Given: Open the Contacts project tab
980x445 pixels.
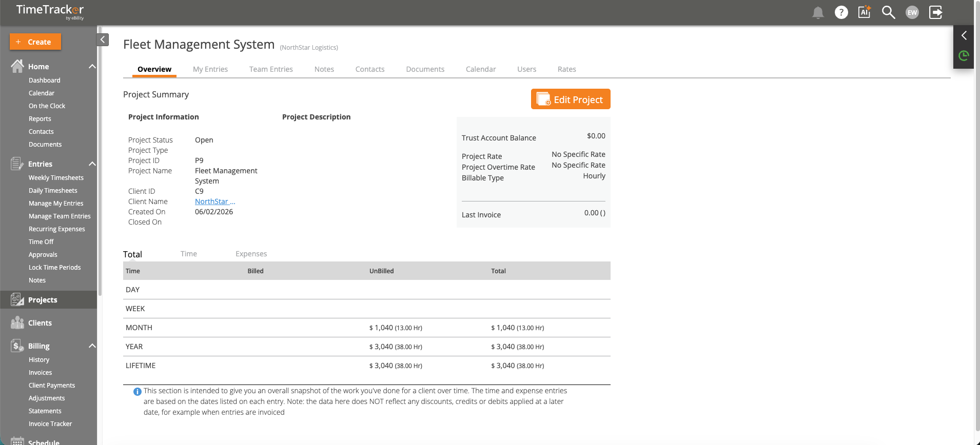Looking at the screenshot, I should click(x=370, y=69).
